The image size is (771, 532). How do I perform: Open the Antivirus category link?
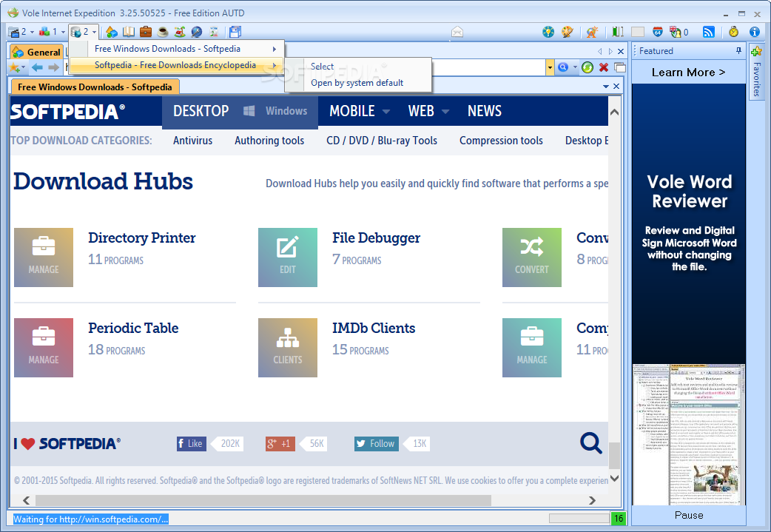[192, 141]
